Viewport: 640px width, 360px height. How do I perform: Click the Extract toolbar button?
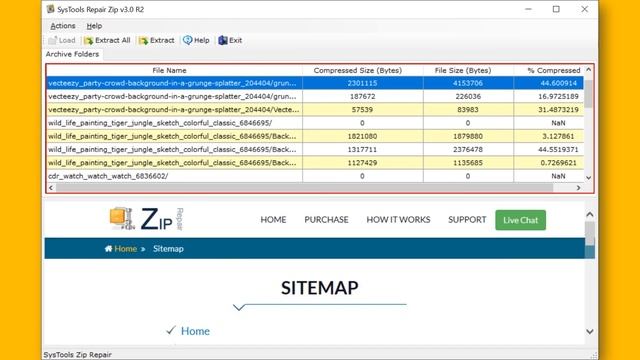pos(157,40)
